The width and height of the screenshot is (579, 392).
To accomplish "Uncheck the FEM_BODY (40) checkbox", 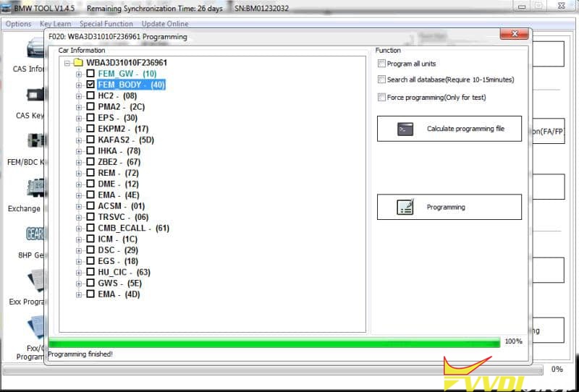I will tap(90, 85).
